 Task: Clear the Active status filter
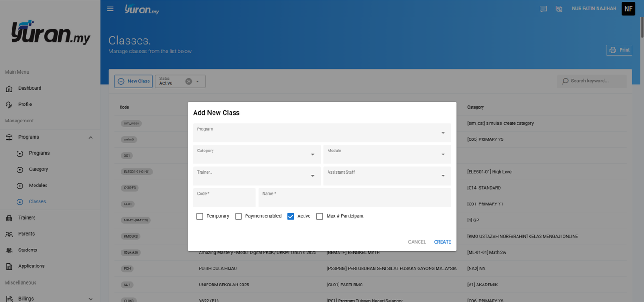[x=189, y=81]
